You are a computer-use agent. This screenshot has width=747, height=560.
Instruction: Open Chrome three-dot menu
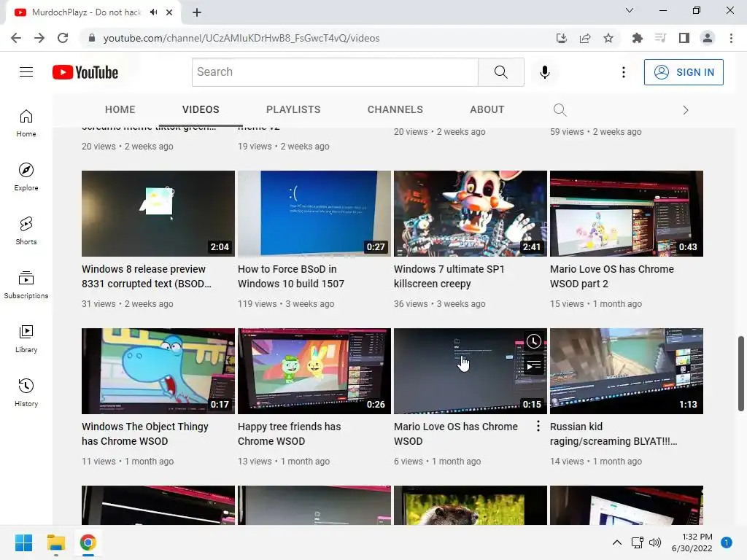click(x=731, y=38)
